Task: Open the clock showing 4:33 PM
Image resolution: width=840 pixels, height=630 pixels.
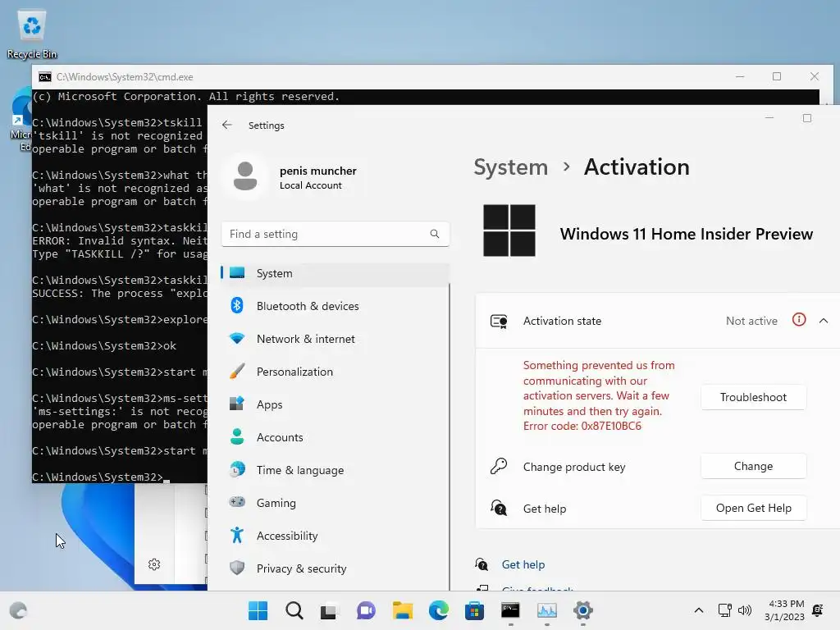Action: coord(784,610)
